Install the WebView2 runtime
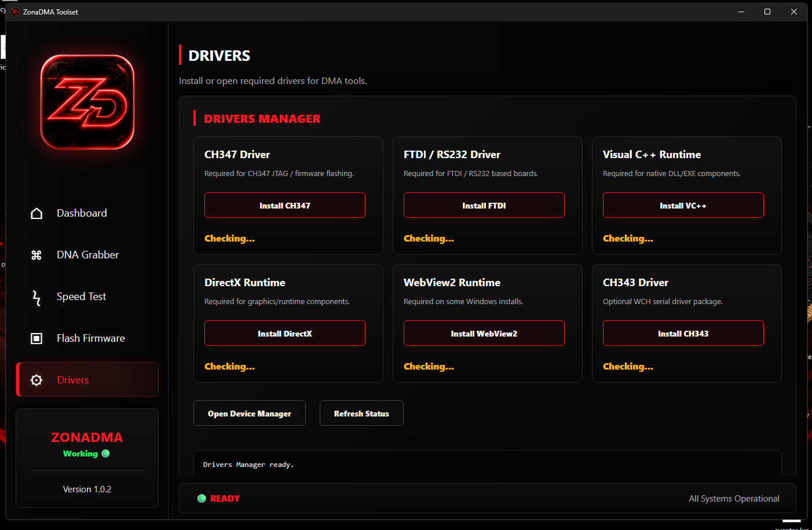The width and height of the screenshot is (812, 530). tap(484, 333)
